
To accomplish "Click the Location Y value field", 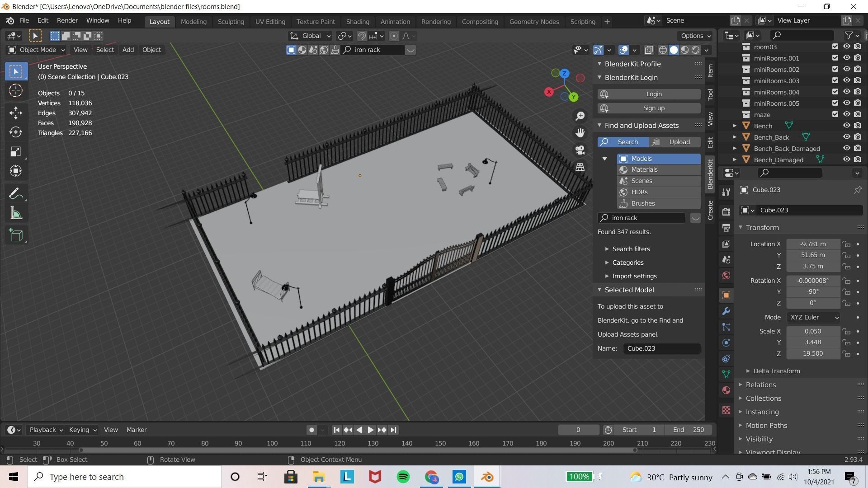I will tap(813, 255).
